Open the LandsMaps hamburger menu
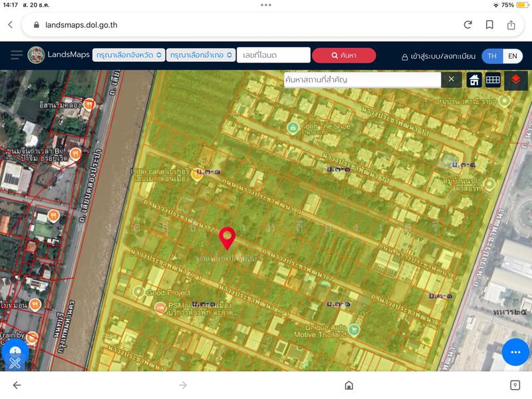This screenshot has width=532, height=399. [16, 55]
